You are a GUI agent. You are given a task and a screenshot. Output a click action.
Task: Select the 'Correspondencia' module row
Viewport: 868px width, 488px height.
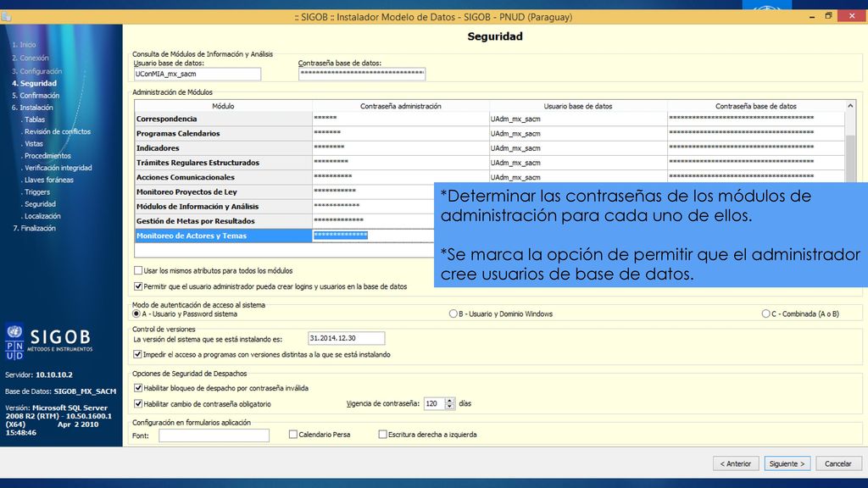223,119
